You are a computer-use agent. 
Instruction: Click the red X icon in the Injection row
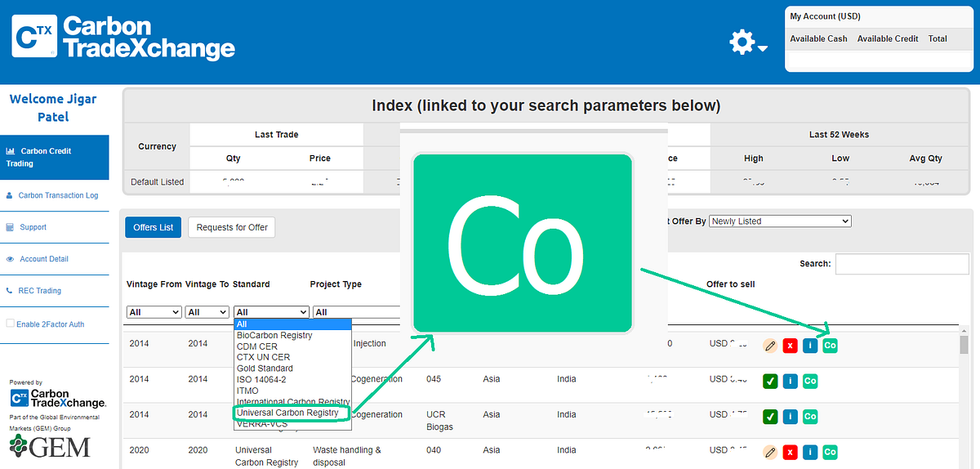click(790, 346)
